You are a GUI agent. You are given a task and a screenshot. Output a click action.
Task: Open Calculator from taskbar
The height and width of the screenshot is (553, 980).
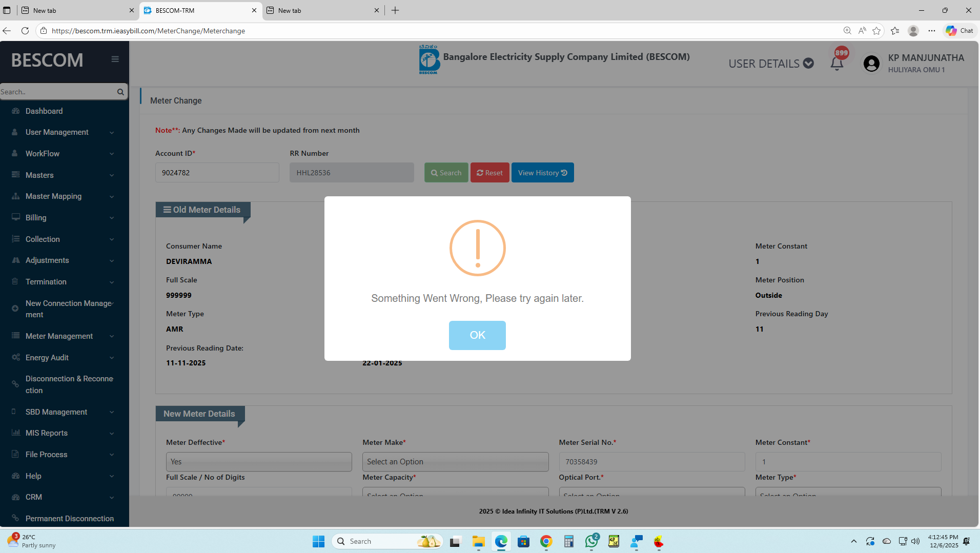pos(569,541)
